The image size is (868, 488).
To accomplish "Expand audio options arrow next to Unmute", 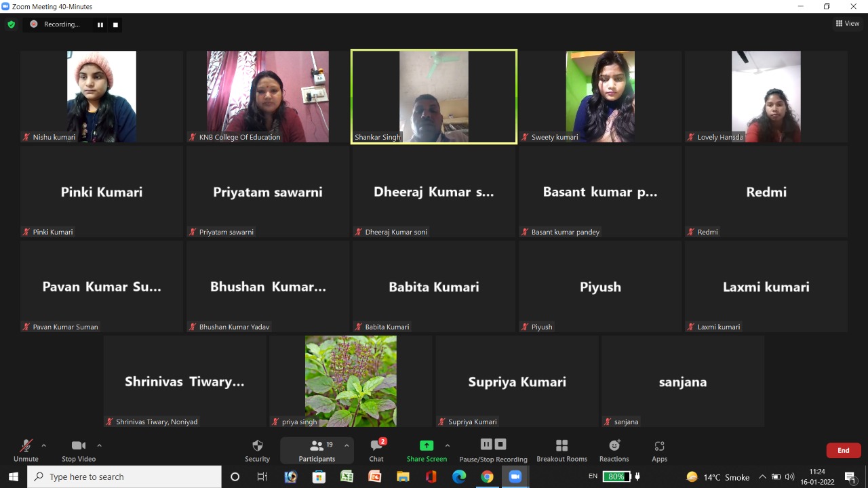I will tap(44, 445).
